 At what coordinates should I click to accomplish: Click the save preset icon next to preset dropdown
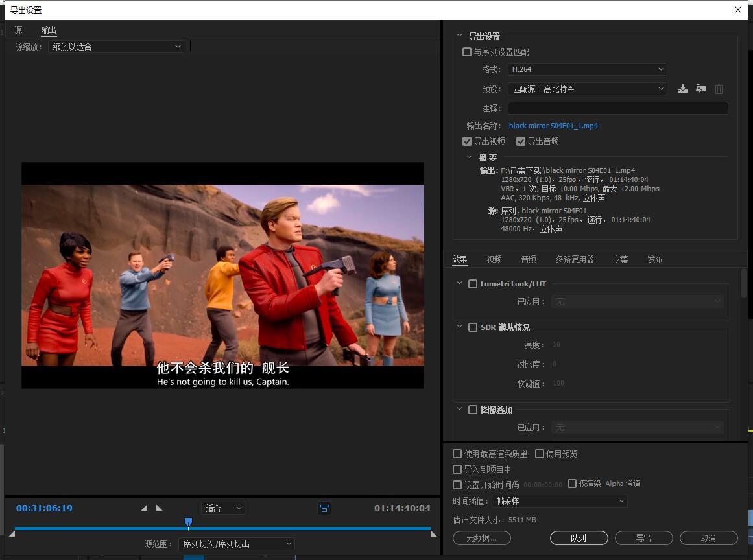pos(682,89)
